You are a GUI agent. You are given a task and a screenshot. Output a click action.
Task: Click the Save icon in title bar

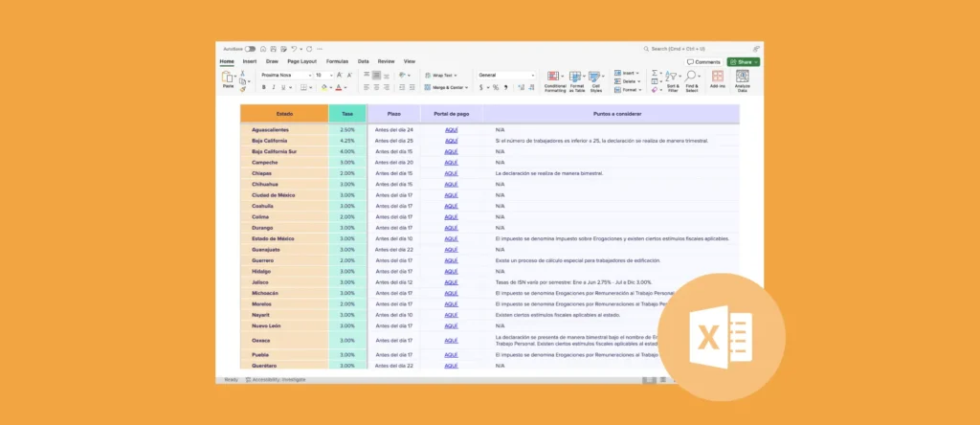pos(274,48)
